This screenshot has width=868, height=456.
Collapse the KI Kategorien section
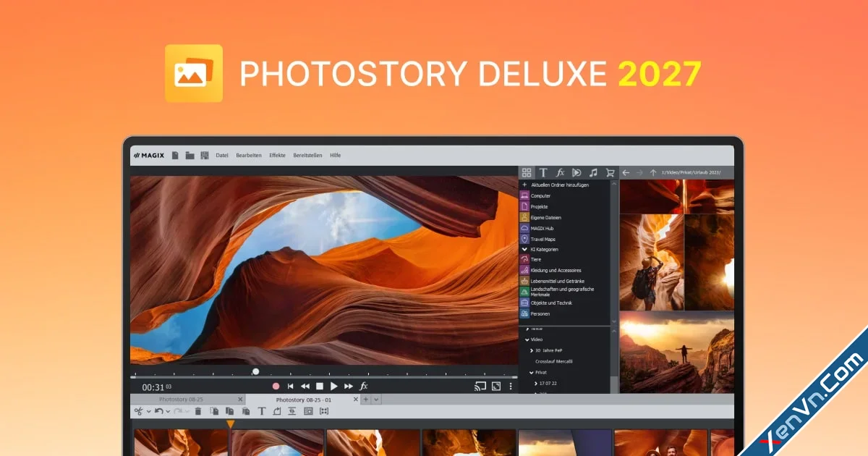click(524, 249)
